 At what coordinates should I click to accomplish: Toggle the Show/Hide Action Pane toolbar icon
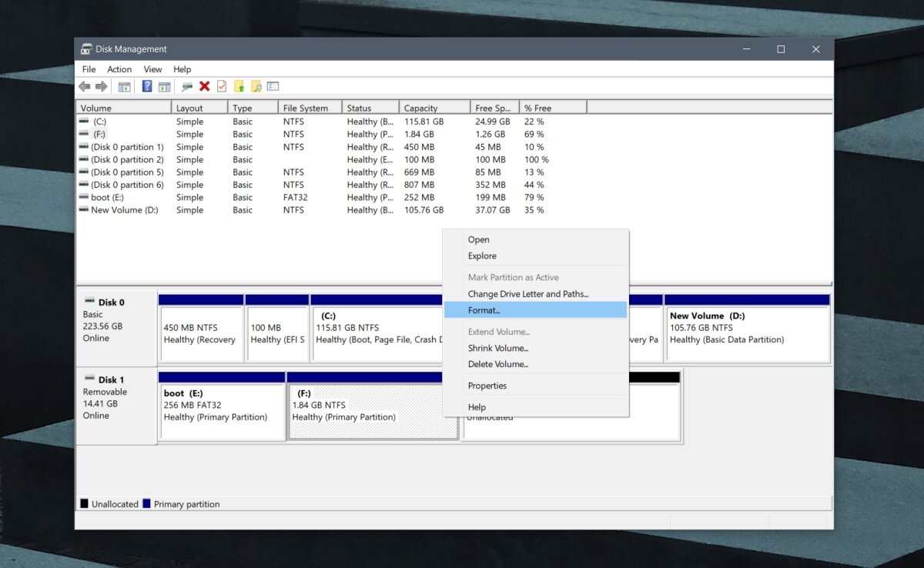point(165,85)
